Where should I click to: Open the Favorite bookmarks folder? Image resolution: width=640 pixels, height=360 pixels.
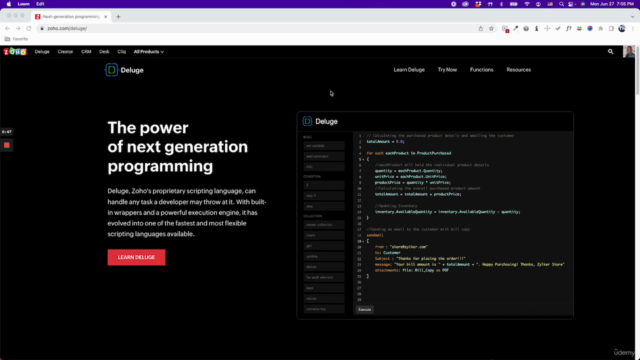pos(16,39)
